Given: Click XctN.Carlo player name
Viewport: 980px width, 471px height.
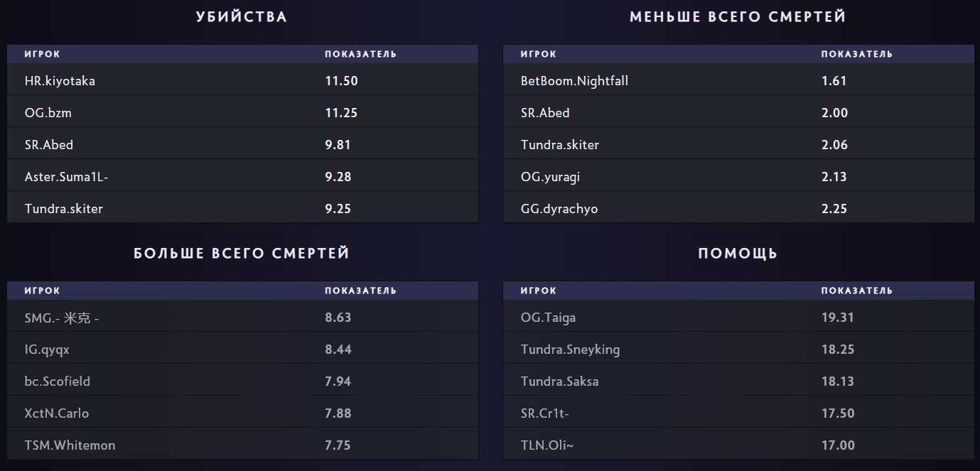Looking at the screenshot, I should (x=57, y=413).
